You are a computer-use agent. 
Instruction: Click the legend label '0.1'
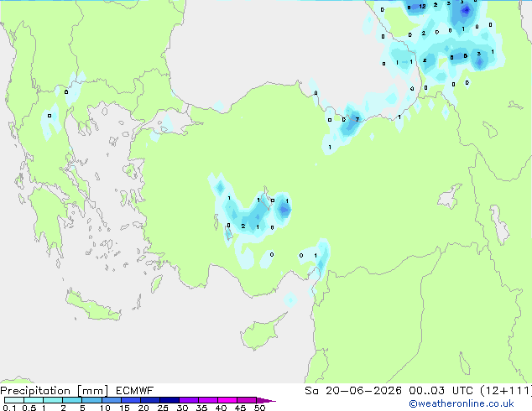pyautogui.click(x=9, y=408)
